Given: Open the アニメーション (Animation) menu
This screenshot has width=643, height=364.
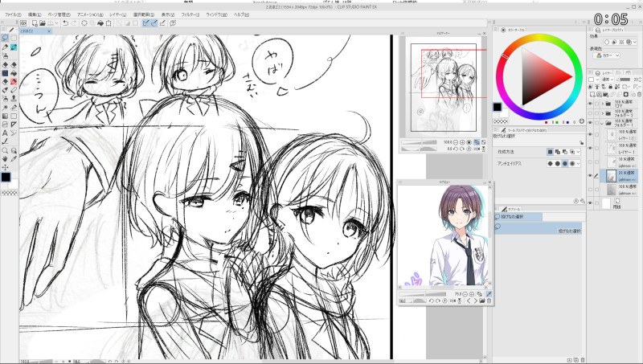Looking at the screenshot, I should (x=90, y=14).
